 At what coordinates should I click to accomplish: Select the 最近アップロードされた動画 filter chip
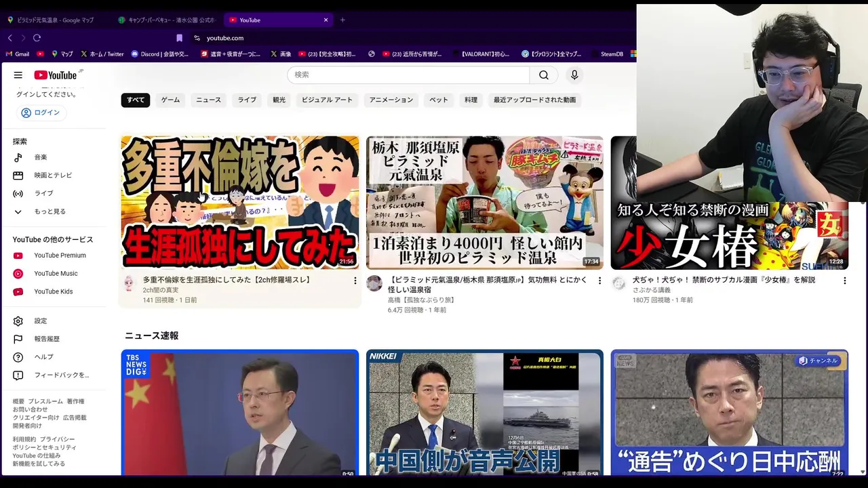(x=534, y=100)
